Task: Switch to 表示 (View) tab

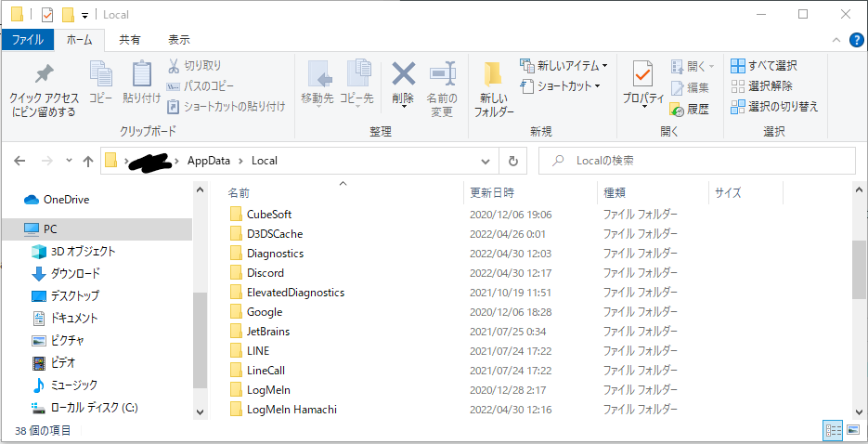Action: point(179,40)
